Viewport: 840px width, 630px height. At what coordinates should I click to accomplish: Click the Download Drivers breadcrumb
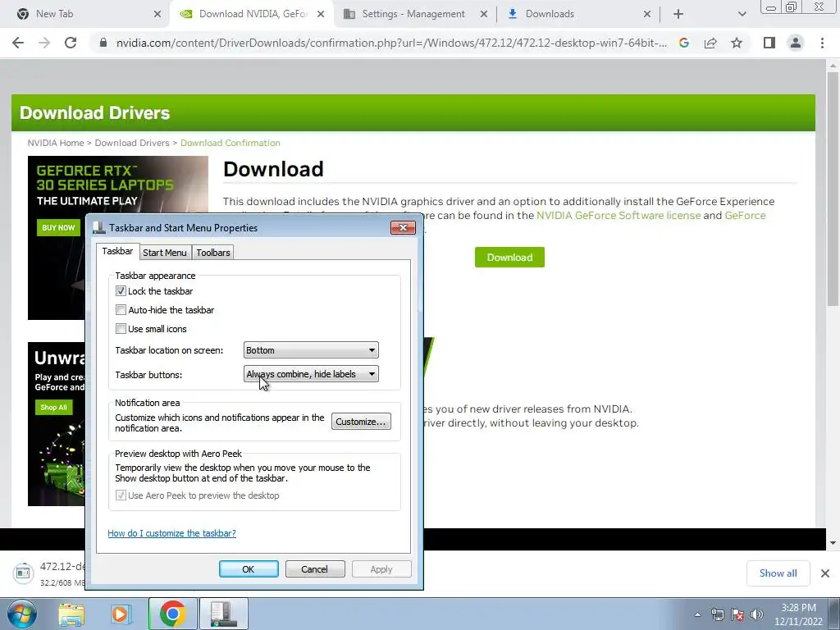click(x=132, y=143)
